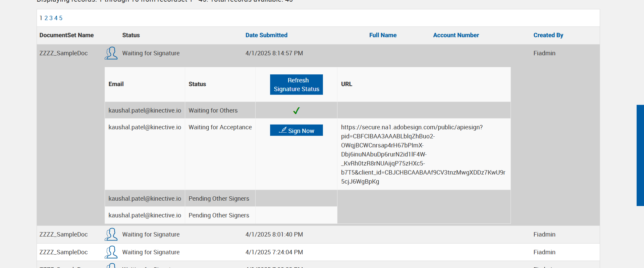The height and width of the screenshot is (268, 644).
Task: Jump to page 3 of results
Action: 51,18
